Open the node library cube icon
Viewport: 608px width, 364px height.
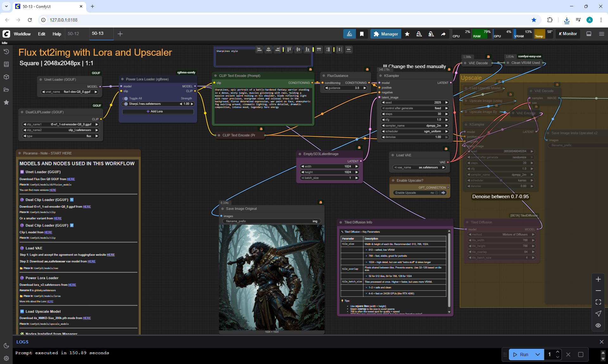[6, 77]
